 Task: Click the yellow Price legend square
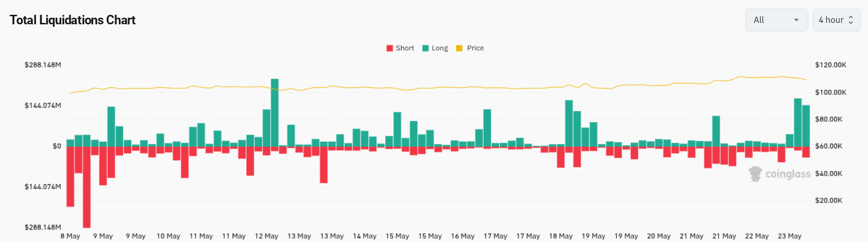point(459,48)
